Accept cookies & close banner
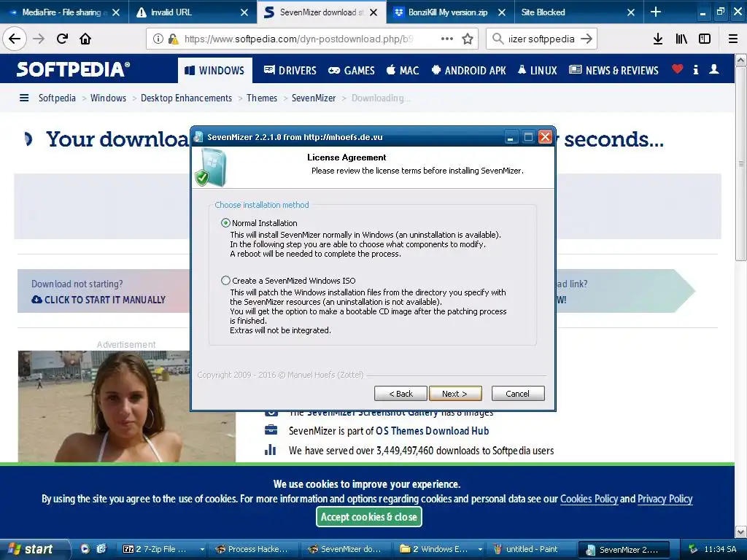 pyautogui.click(x=368, y=517)
